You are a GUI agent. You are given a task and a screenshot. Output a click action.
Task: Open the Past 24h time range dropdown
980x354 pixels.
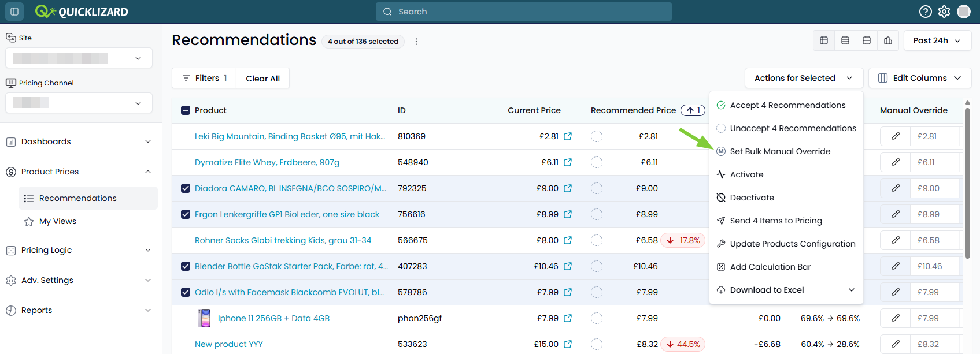coord(937,40)
